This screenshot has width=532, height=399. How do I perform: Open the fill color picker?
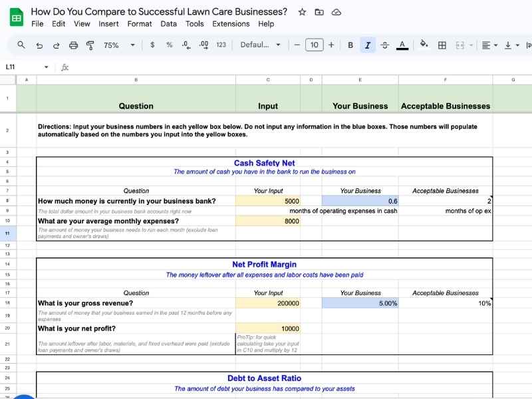tap(424, 44)
